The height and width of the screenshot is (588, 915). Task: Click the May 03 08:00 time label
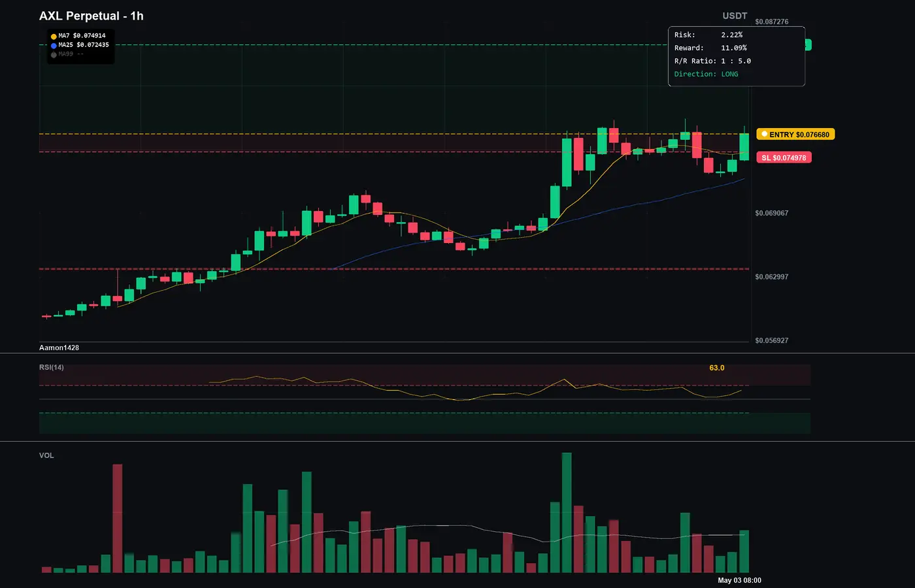(x=739, y=580)
